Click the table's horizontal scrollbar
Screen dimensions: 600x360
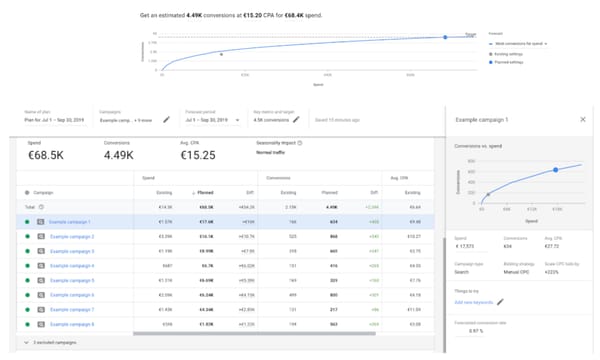254,334
